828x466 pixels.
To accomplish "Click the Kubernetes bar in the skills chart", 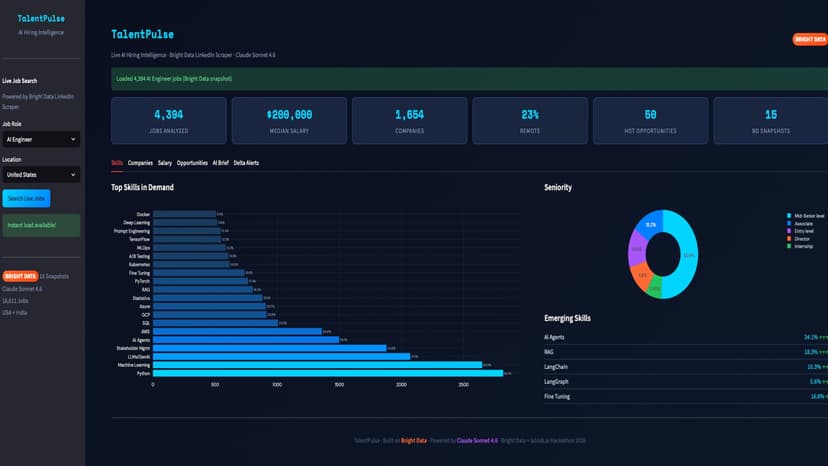I will tap(191, 265).
